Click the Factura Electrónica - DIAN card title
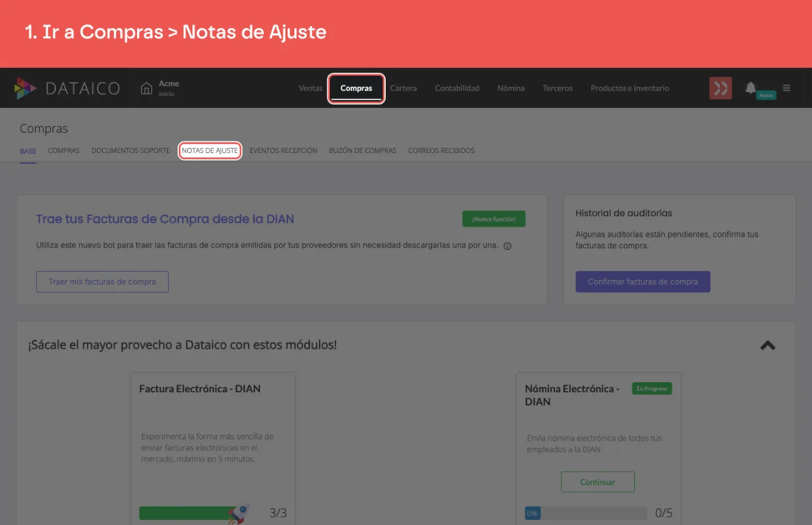This screenshot has width=812, height=525. tap(200, 389)
